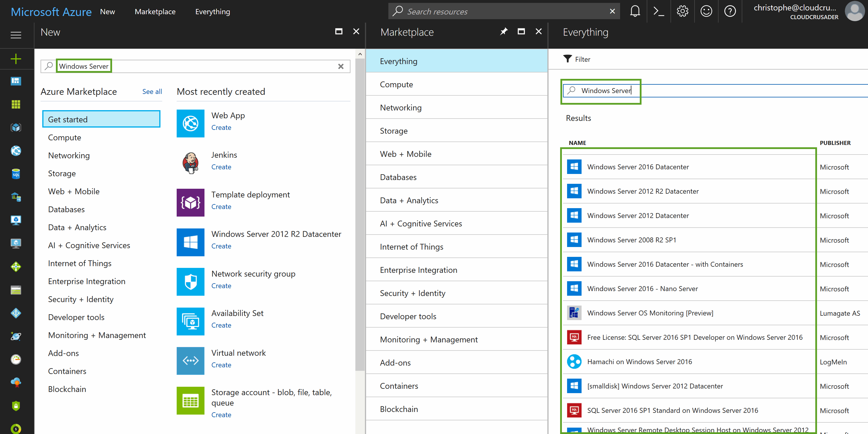Click the Availability Set tile icon
Image resolution: width=868 pixels, height=434 pixels.
point(190,321)
